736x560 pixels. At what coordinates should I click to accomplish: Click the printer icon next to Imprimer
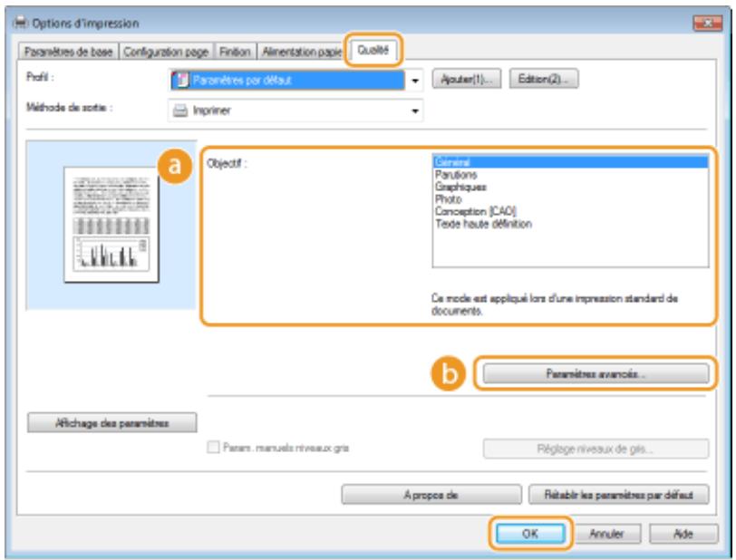pyautogui.click(x=180, y=111)
